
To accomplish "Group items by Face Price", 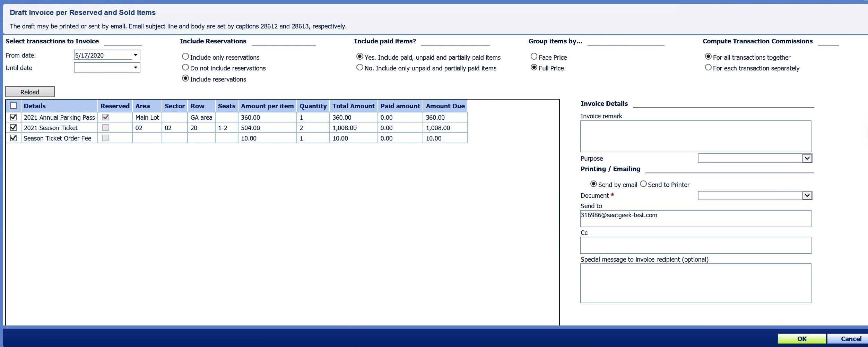I will tap(534, 56).
